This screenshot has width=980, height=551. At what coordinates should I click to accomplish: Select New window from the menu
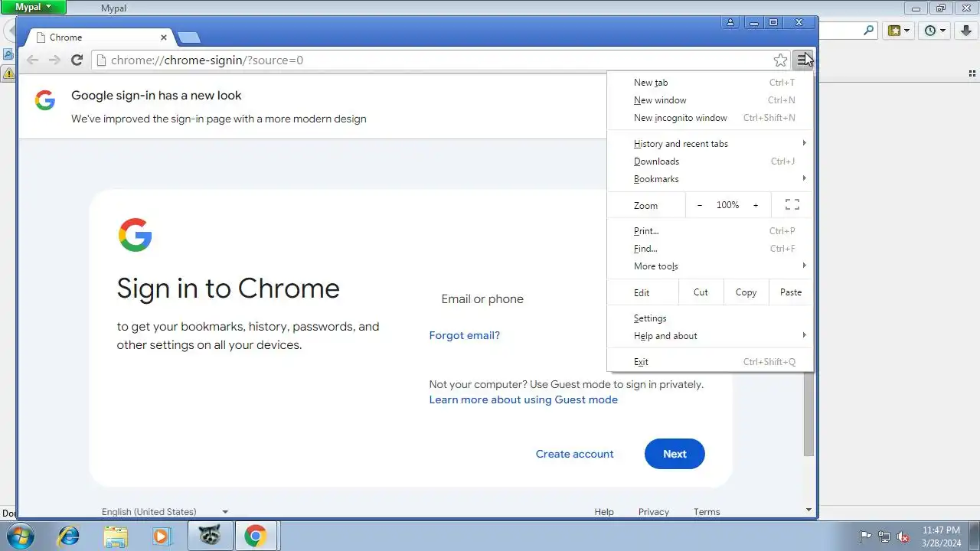click(710, 99)
